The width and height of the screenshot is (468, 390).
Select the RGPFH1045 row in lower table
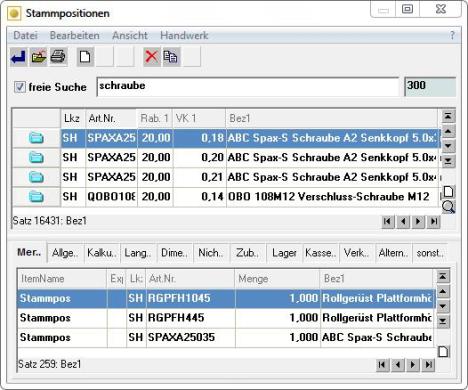[x=226, y=298]
